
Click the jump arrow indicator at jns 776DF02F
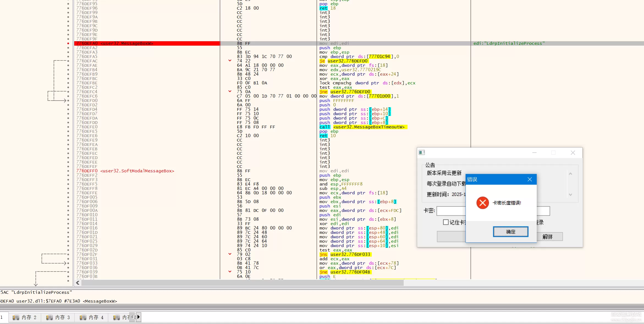point(230,254)
